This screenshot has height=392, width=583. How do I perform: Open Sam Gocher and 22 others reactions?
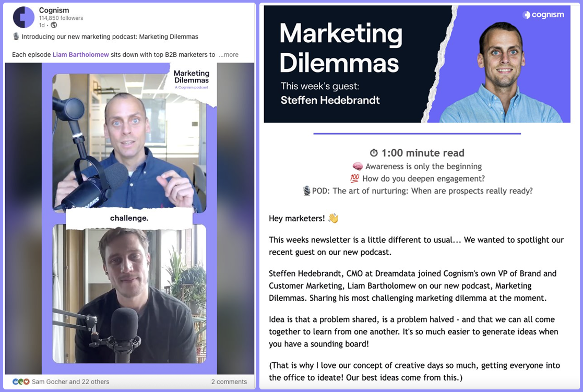[70, 382]
